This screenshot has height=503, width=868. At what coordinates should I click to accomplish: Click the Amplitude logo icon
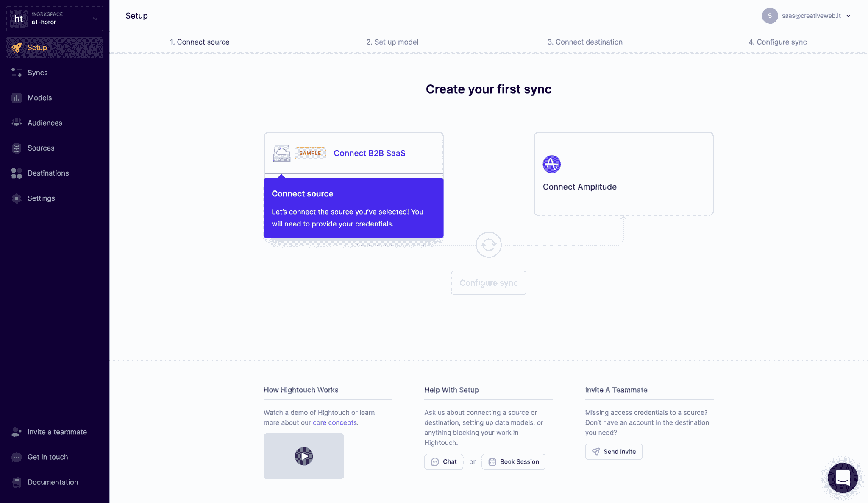pos(552,164)
